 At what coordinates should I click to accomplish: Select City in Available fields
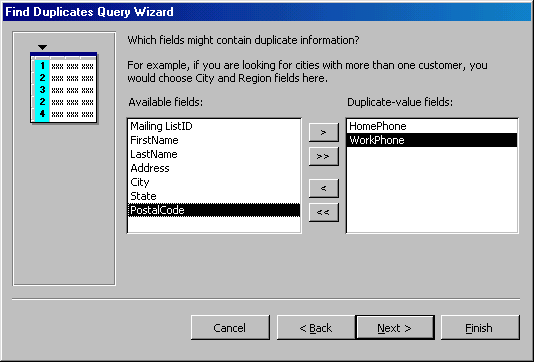(x=214, y=182)
